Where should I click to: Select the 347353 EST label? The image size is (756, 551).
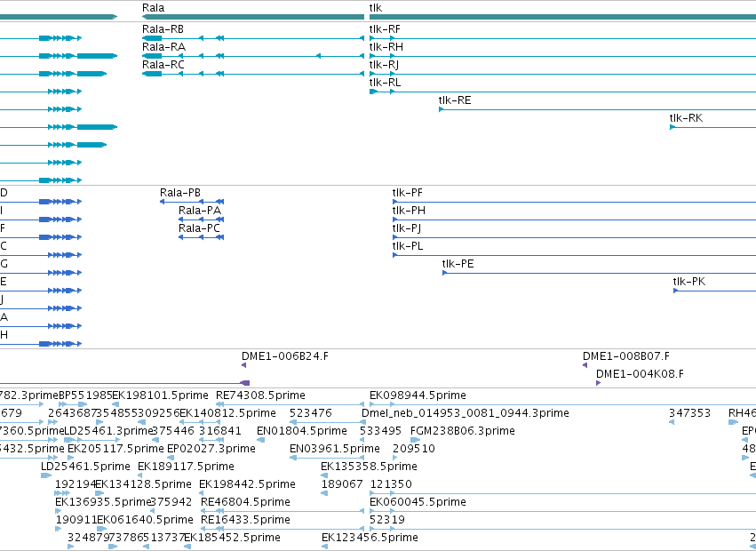tap(689, 413)
